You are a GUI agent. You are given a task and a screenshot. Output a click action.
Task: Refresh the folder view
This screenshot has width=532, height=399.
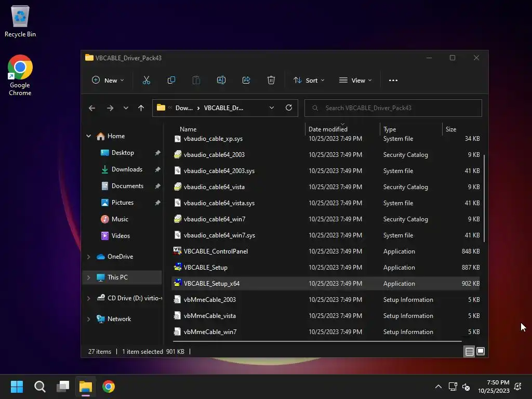[289, 108]
